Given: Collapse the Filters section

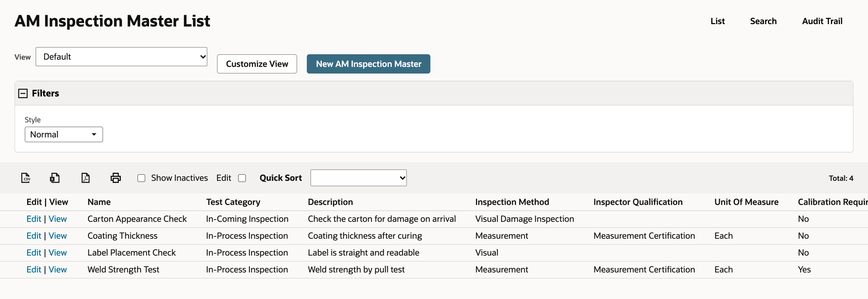Looking at the screenshot, I should (23, 93).
